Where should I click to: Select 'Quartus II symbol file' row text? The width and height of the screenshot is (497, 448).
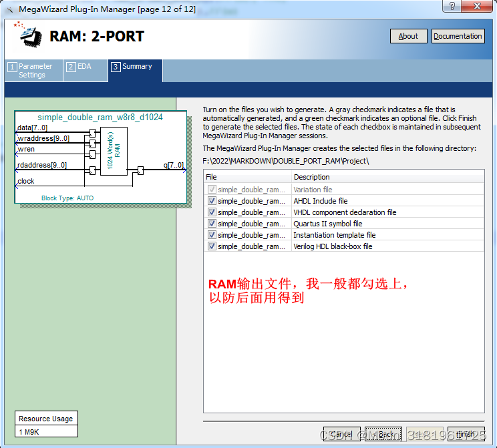click(x=328, y=224)
